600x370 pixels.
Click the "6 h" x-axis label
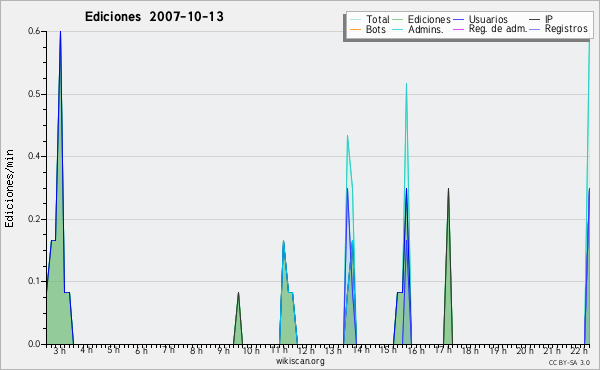[x=141, y=350]
